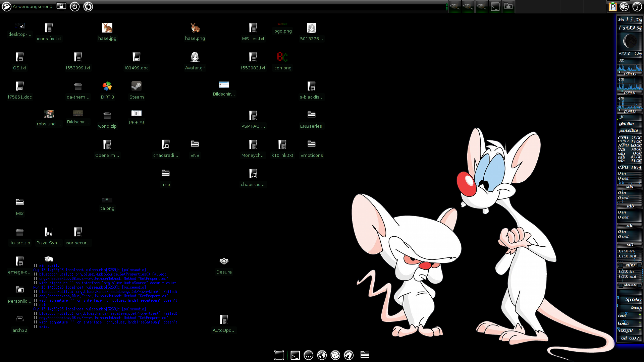Click the binoculars search icon in dock

pyautogui.click(x=349, y=355)
